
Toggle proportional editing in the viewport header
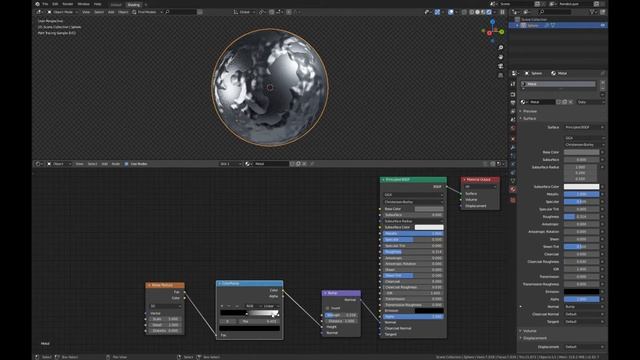click(x=289, y=12)
